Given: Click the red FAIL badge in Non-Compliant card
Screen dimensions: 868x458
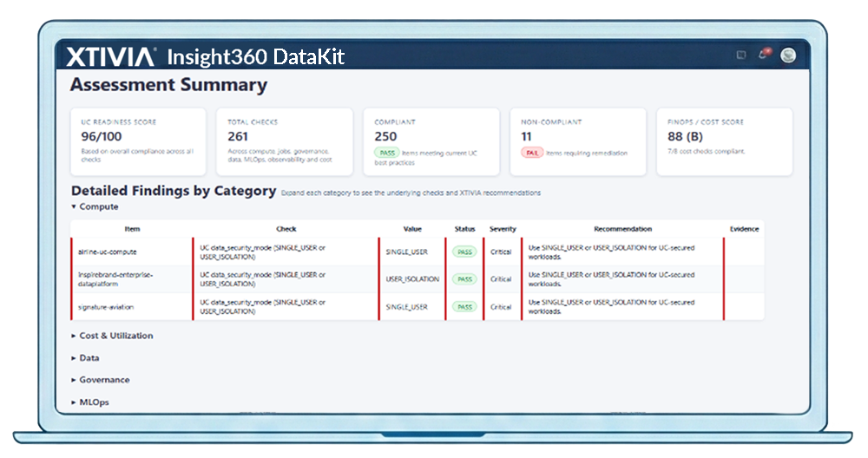Looking at the screenshot, I should [531, 153].
